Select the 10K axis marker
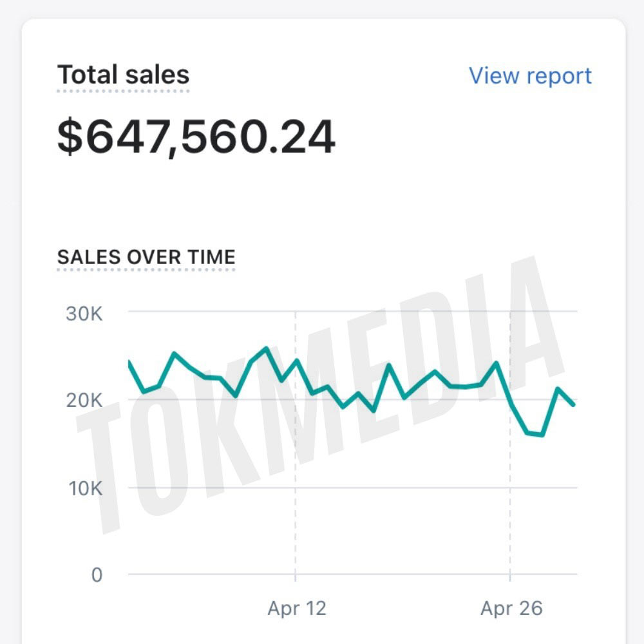This screenshot has height=644, width=644. tap(86, 488)
